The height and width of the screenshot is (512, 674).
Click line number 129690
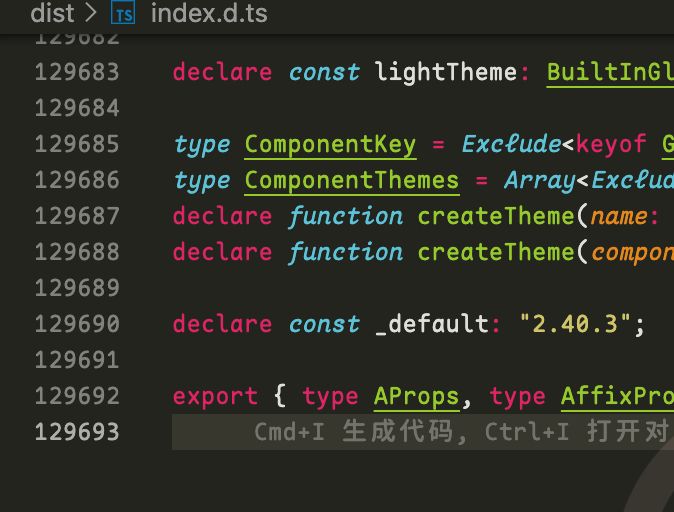[x=77, y=324]
